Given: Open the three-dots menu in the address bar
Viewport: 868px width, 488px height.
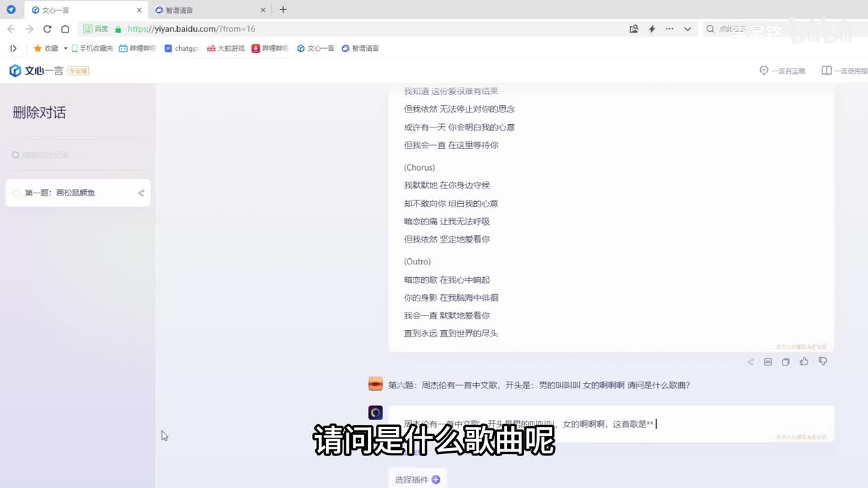Looking at the screenshot, I should (670, 29).
